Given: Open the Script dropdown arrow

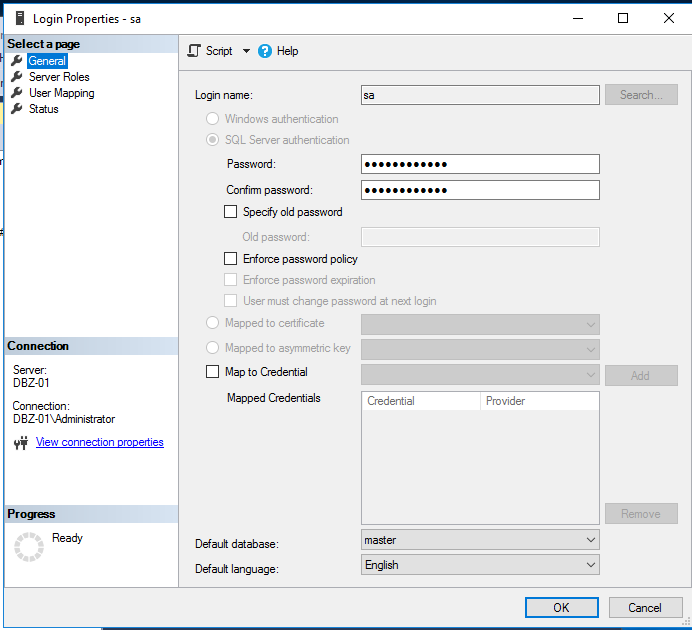Looking at the screenshot, I should pos(246,51).
